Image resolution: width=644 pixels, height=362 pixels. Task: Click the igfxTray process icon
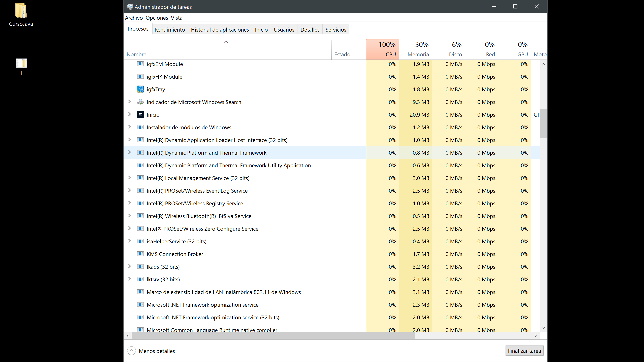pos(140,89)
